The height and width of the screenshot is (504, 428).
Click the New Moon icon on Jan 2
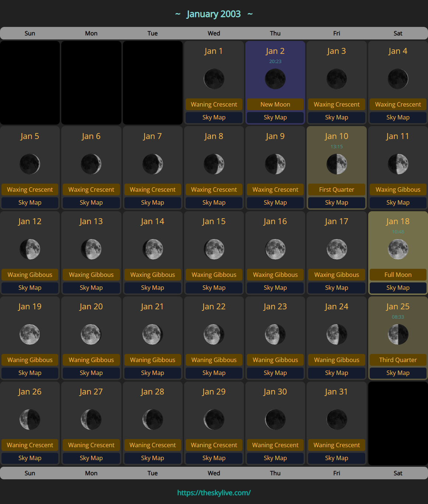[275, 79]
